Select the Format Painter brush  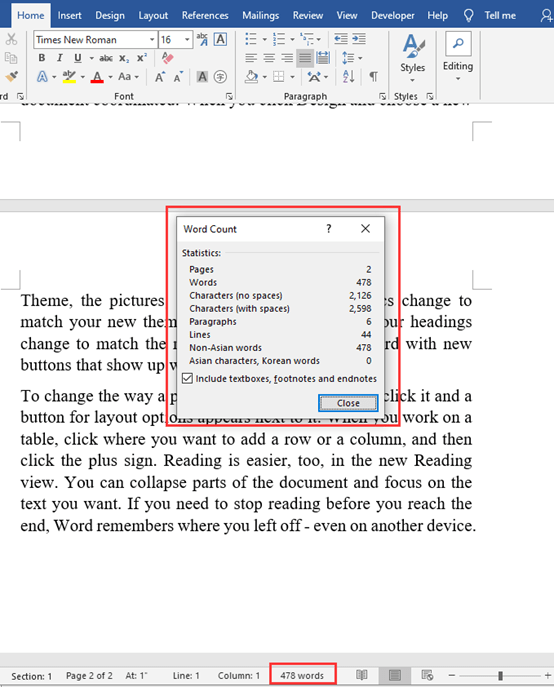11,76
